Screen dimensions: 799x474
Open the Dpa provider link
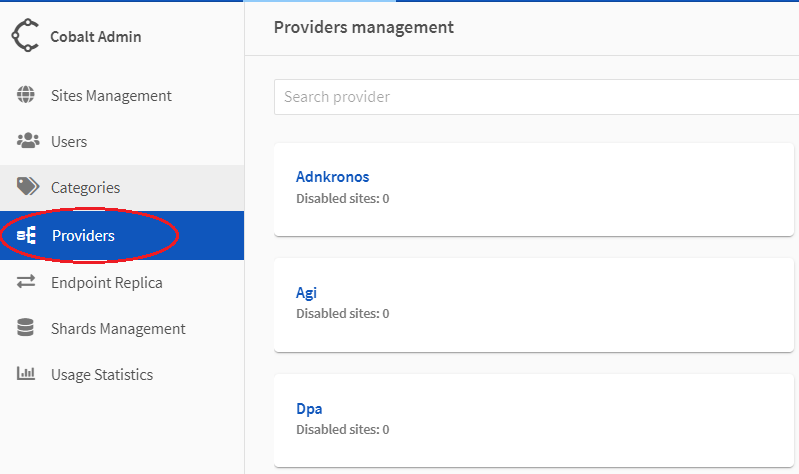pyautogui.click(x=309, y=409)
